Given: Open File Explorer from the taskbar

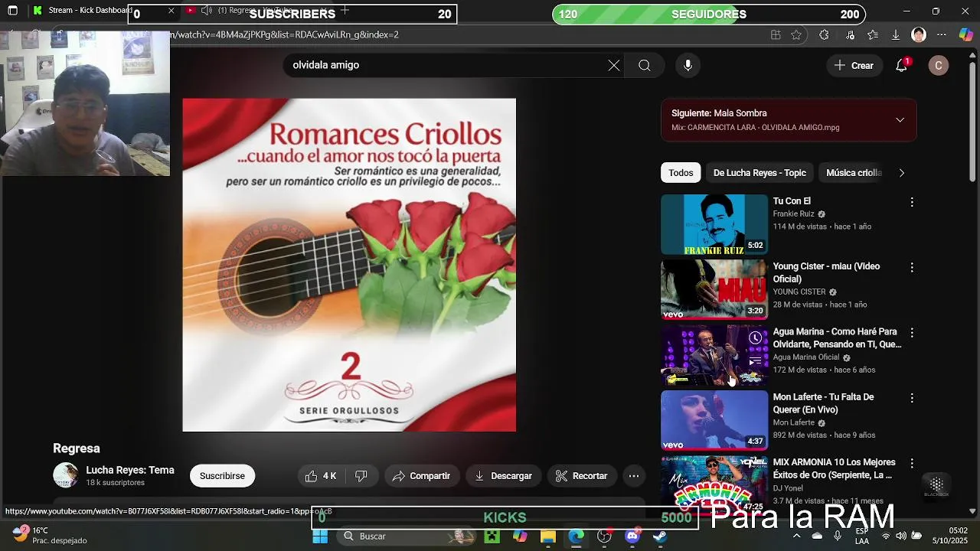Looking at the screenshot, I should pos(548,536).
